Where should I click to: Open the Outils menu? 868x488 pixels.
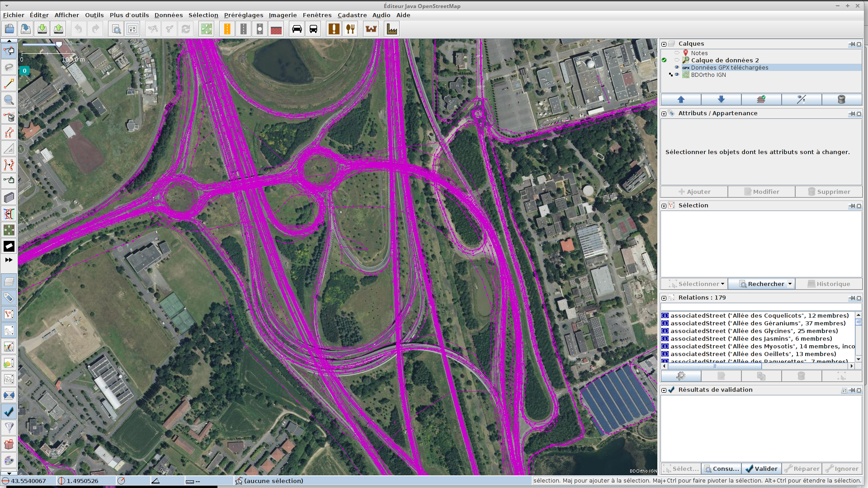(94, 15)
